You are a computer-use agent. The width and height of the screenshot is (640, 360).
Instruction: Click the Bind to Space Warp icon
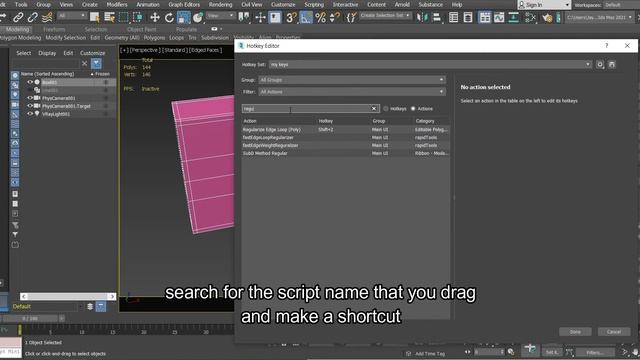point(47,17)
